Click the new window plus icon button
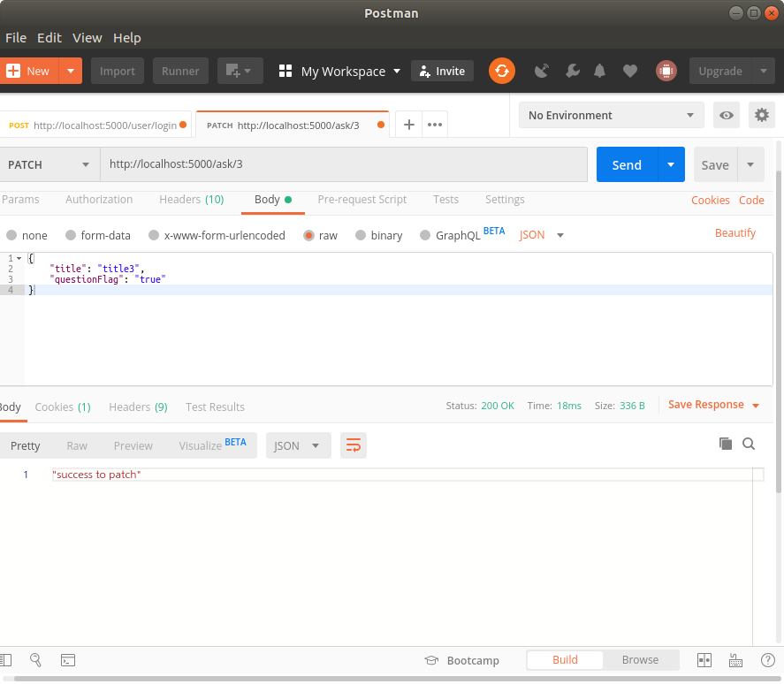Image resolution: width=784 pixels, height=684 pixels. click(x=240, y=71)
